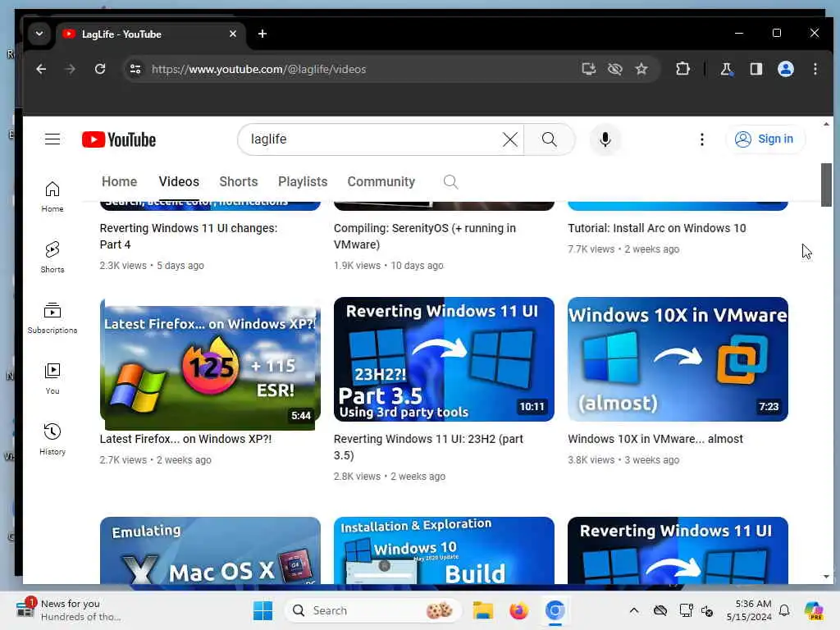Screen dimensions: 840x630
Task: Open the Windows Start menu
Action: click(x=262, y=610)
